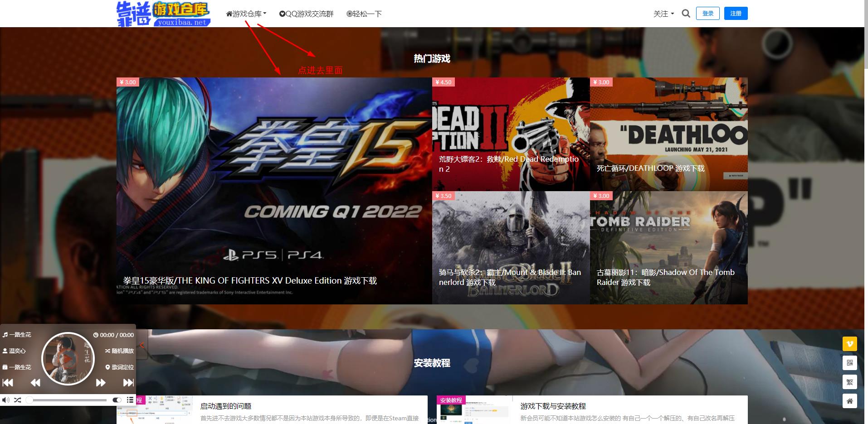Image resolution: width=868 pixels, height=424 pixels.
Task: Open the 游戏下载与安装教程 article
Action: coord(553,406)
